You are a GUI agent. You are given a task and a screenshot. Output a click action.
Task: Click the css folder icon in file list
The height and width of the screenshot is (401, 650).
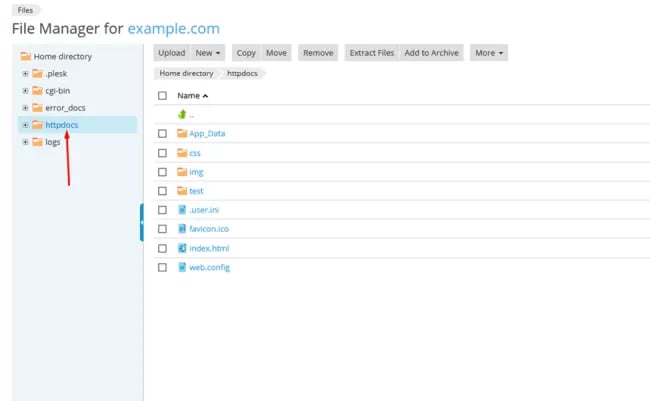point(182,153)
